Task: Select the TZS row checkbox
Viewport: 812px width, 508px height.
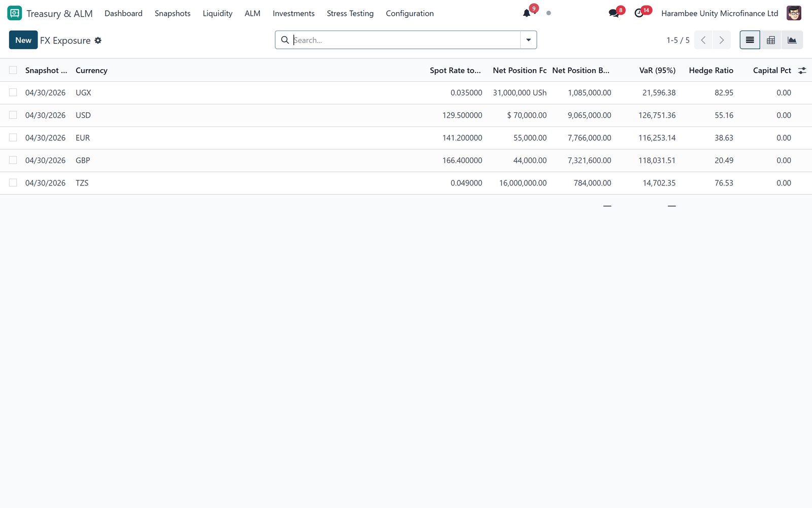Action: click(x=13, y=182)
